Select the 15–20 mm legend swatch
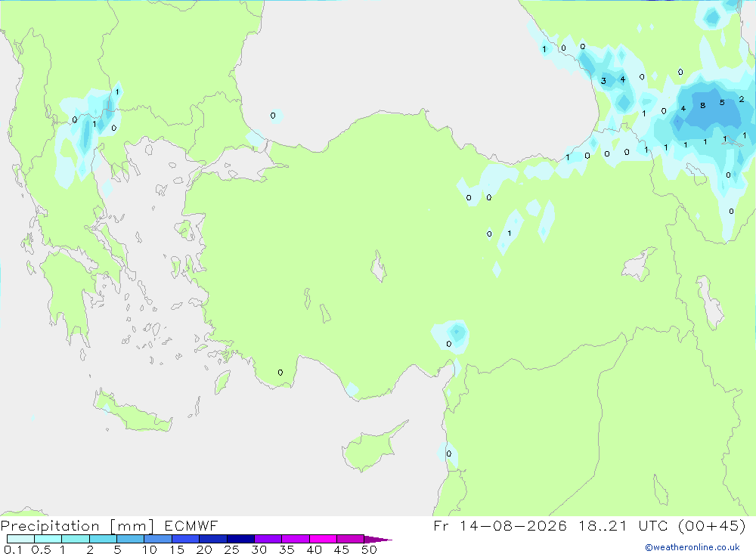 point(186,539)
